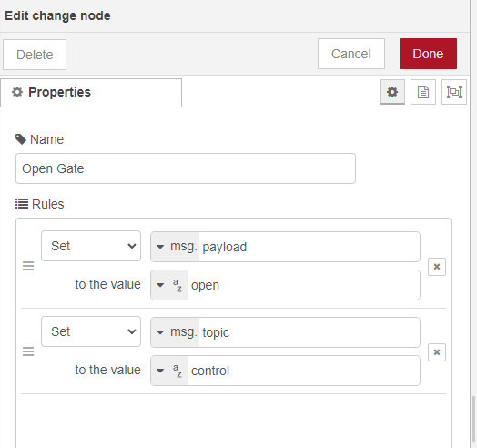Select the Properties tab

tap(91, 93)
